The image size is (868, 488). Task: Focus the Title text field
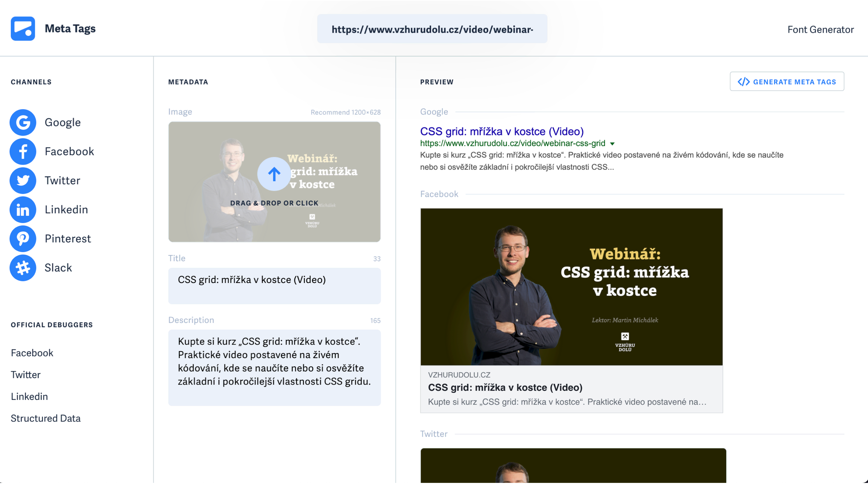point(274,286)
